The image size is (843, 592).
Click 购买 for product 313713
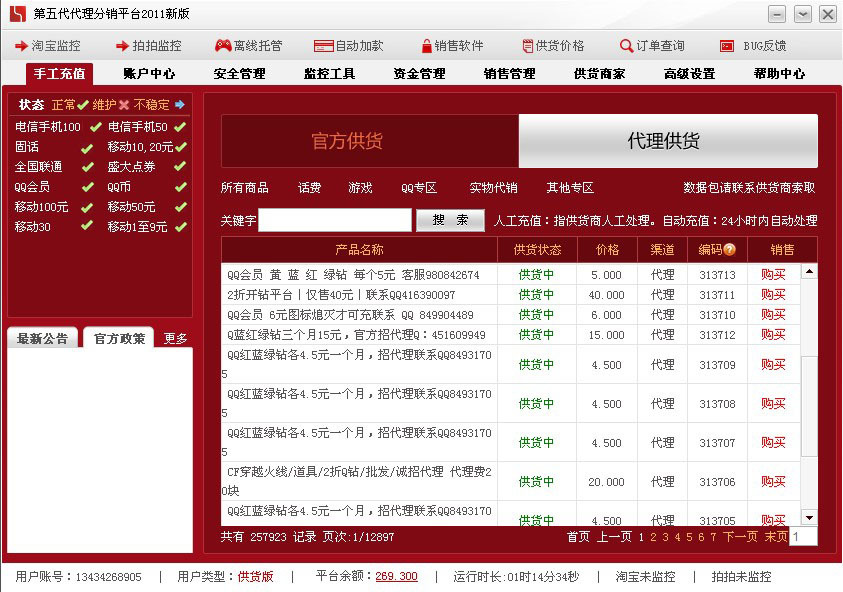773,275
